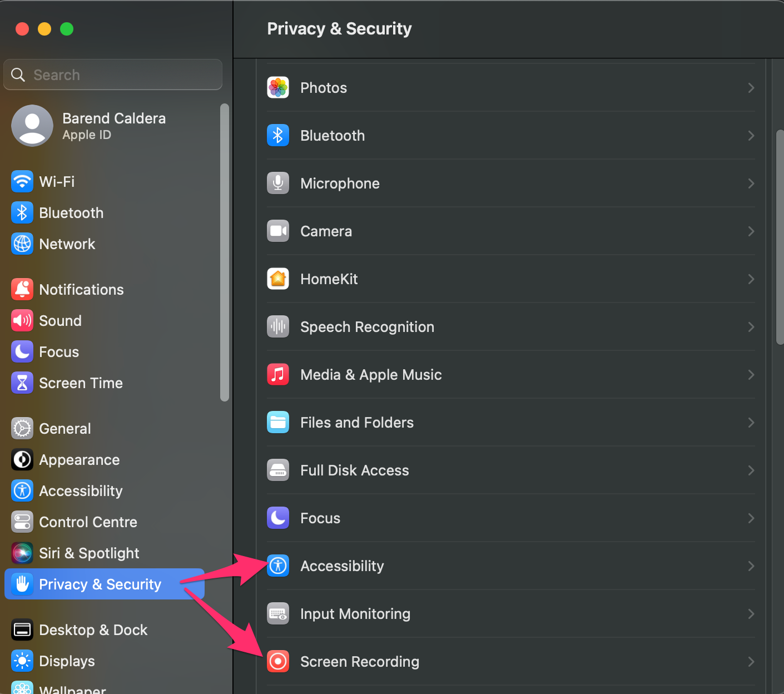The height and width of the screenshot is (694, 784).
Task: Click the Desktop & Dock sidebar icon
Action: coord(22,630)
